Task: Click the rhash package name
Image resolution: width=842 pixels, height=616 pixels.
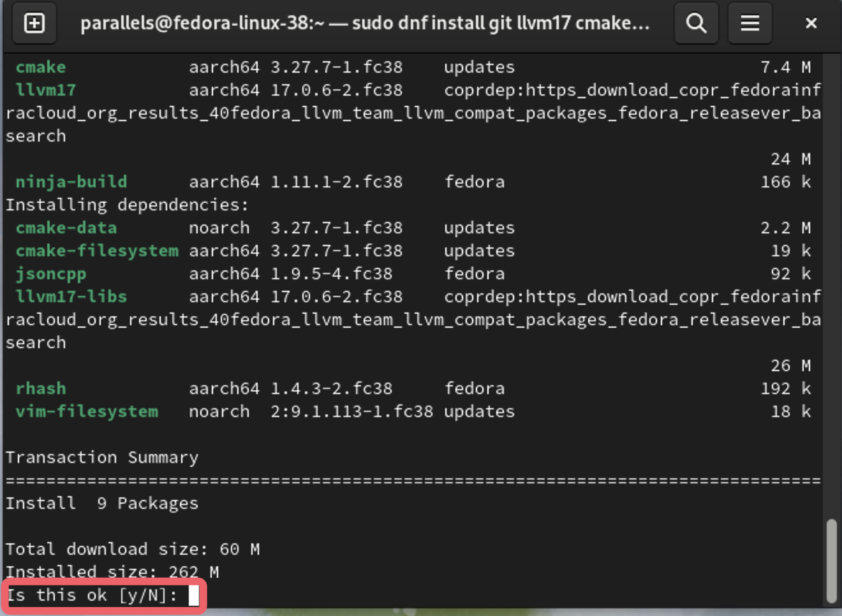Action: 41,388
